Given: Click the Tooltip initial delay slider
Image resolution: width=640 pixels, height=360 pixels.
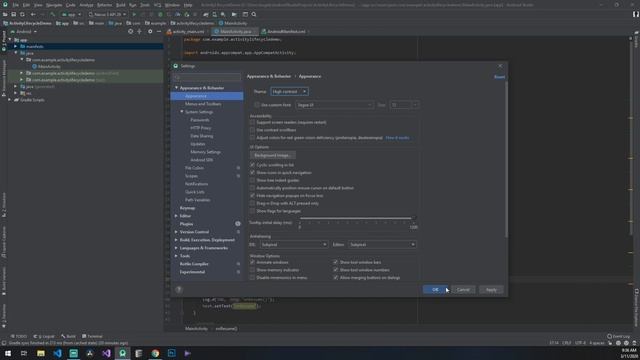Looking at the screenshot, I should pyautogui.click(x=357, y=219).
